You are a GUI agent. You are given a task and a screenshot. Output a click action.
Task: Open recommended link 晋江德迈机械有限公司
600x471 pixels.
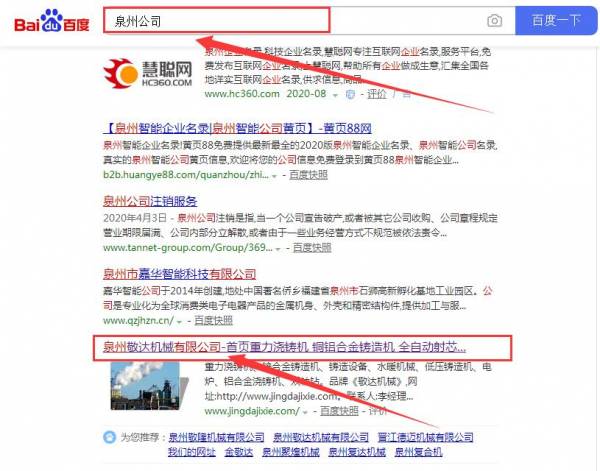coord(426,437)
